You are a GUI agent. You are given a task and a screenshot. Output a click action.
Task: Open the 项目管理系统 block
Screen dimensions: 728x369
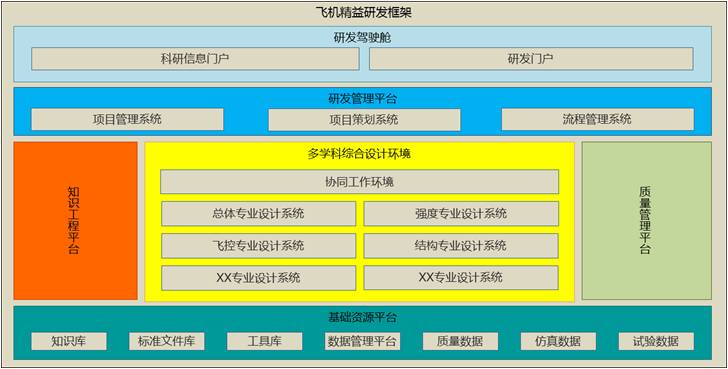click(x=127, y=119)
